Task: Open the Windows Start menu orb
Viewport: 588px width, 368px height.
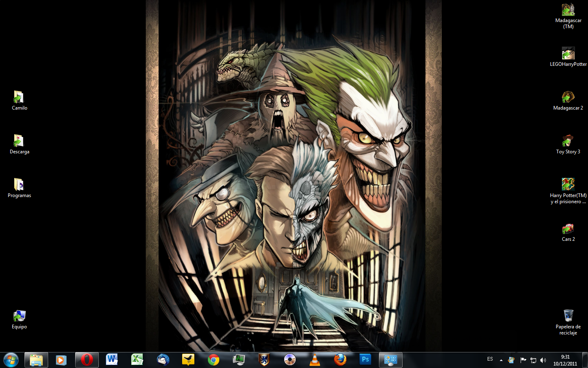Action: (11, 360)
